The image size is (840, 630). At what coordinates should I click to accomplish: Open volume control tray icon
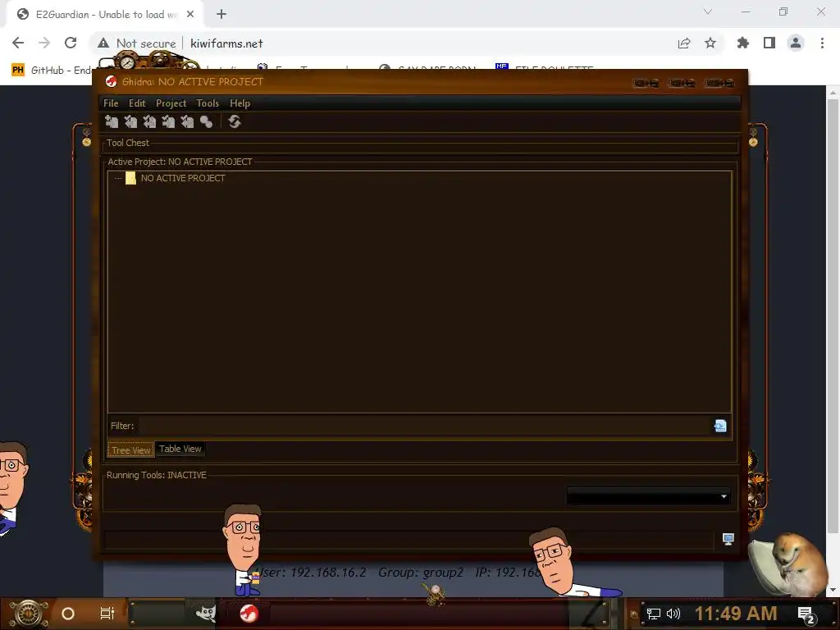coord(673,614)
